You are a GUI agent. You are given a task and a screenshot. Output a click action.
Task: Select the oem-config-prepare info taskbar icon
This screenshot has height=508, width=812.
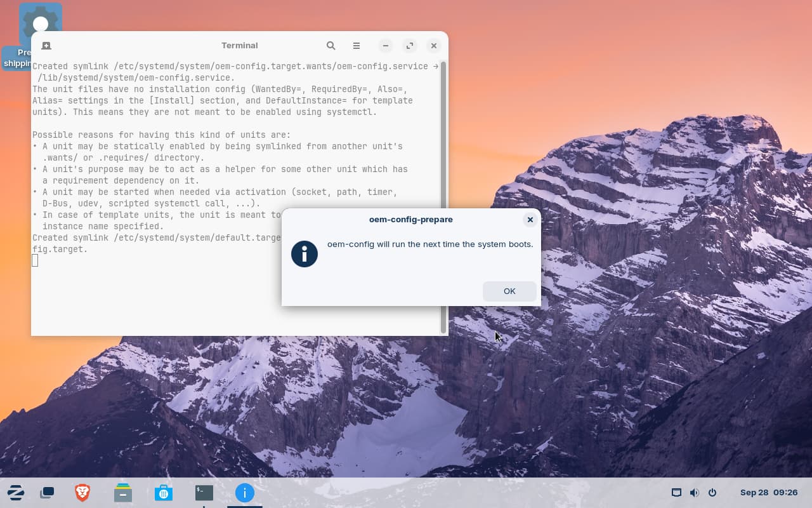click(244, 493)
